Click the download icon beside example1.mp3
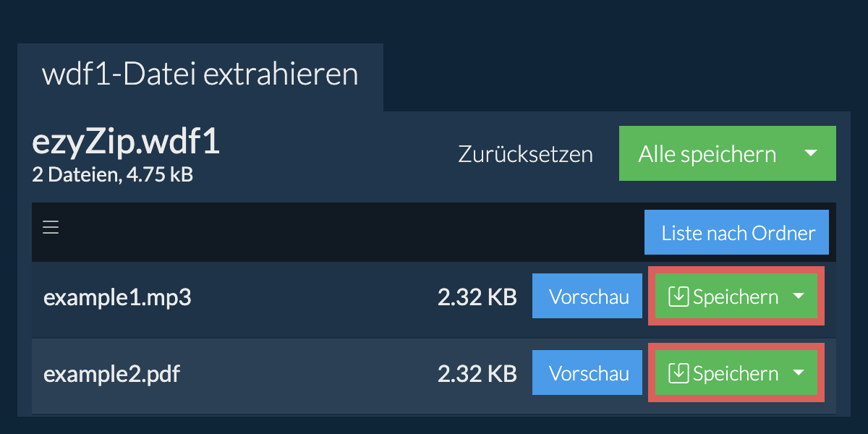868x434 pixels. [x=678, y=297]
